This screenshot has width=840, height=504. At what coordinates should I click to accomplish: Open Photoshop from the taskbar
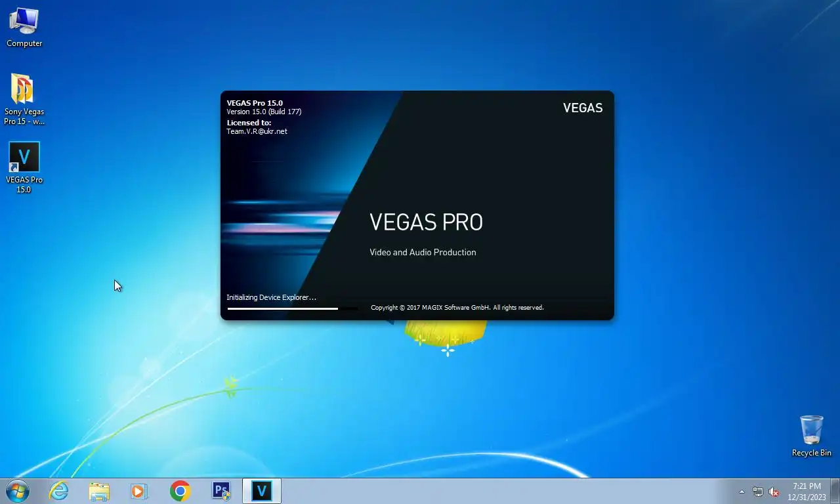(x=221, y=491)
